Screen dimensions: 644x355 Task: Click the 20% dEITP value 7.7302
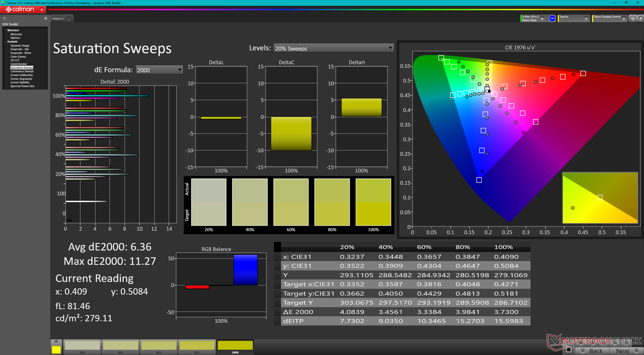352,321
